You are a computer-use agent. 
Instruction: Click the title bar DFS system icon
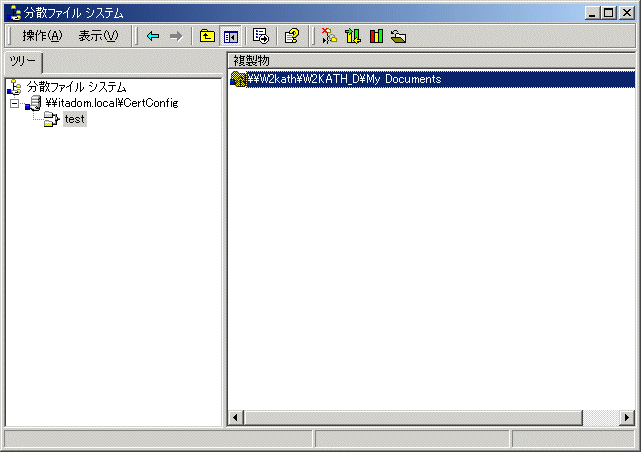tap(14, 13)
